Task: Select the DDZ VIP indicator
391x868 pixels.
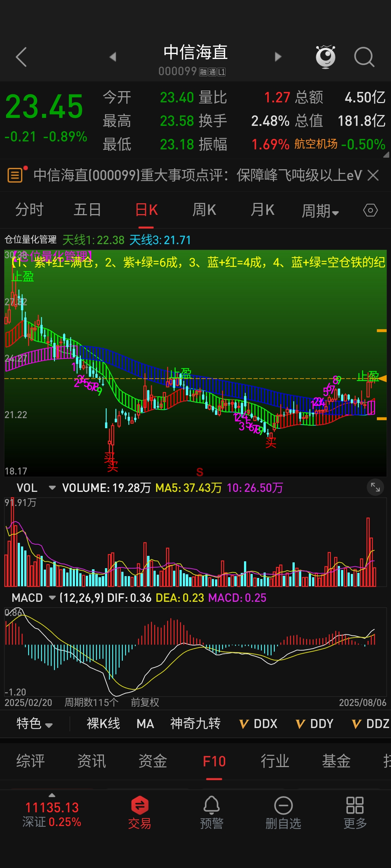Action: [371, 724]
